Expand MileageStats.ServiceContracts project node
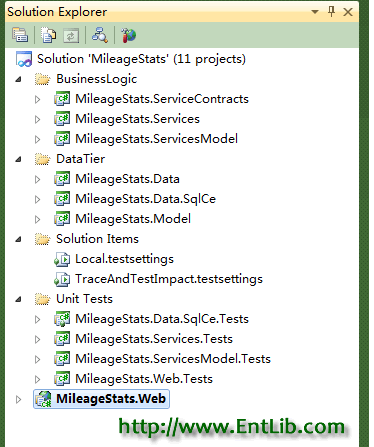The width and height of the screenshot is (374, 447). pyautogui.click(x=37, y=99)
